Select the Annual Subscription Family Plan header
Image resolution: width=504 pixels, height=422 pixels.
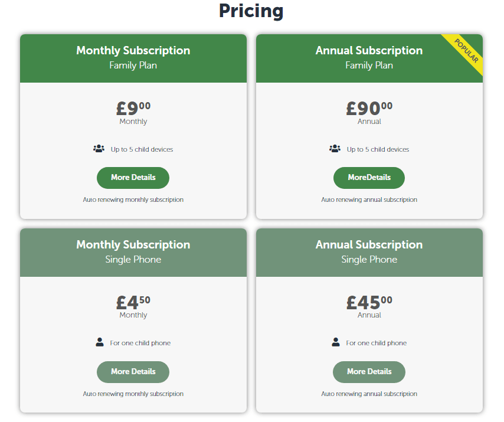(369, 58)
